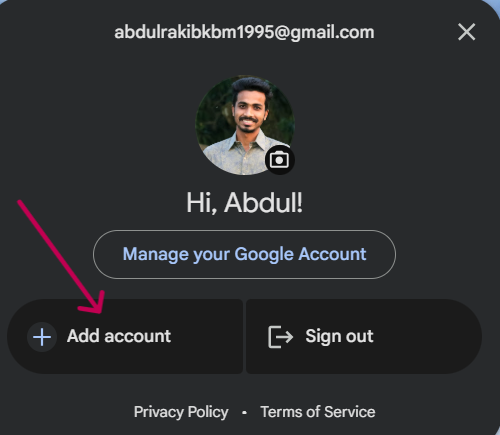Click the plus icon beside Add account

click(x=42, y=337)
